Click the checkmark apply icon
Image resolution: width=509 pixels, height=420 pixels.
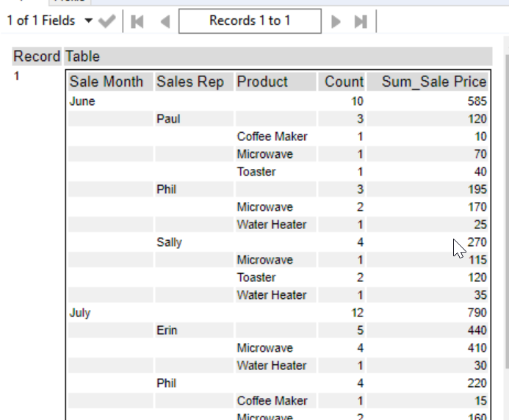tap(107, 21)
